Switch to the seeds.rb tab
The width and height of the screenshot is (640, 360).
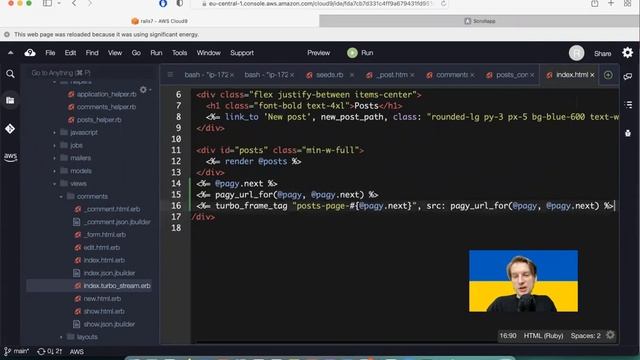coord(330,75)
